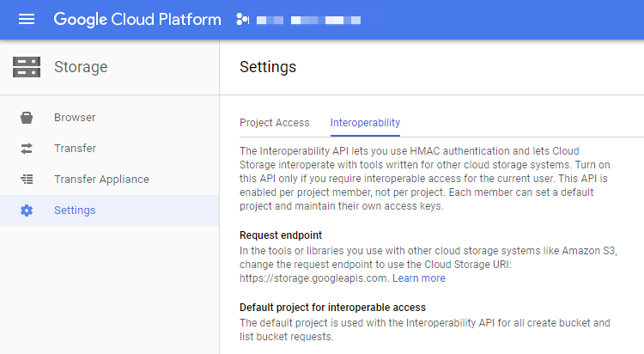Select the Settings sidebar label
Viewport: 644px width, 354px height.
pyautogui.click(x=75, y=211)
